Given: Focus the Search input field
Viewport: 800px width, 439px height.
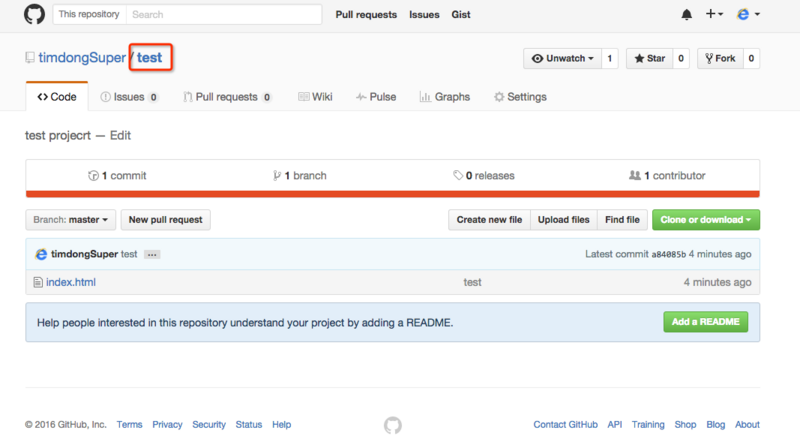Looking at the screenshot, I should (224, 14).
